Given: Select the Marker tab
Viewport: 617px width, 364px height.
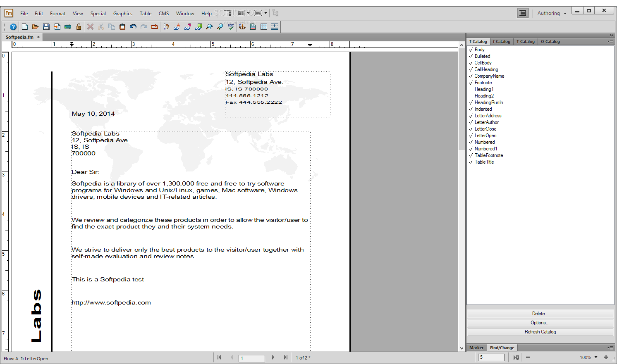Looking at the screenshot, I should (x=476, y=347).
